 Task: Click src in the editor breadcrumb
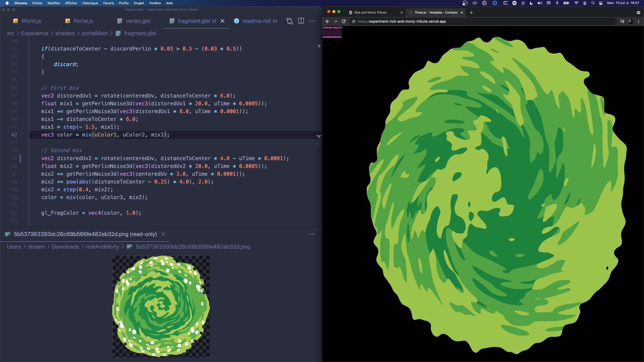click(11, 33)
